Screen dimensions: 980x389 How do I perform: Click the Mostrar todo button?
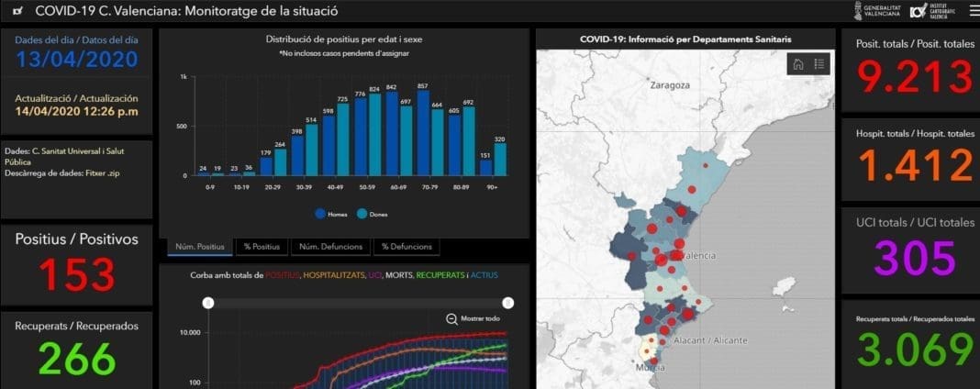(x=482, y=318)
